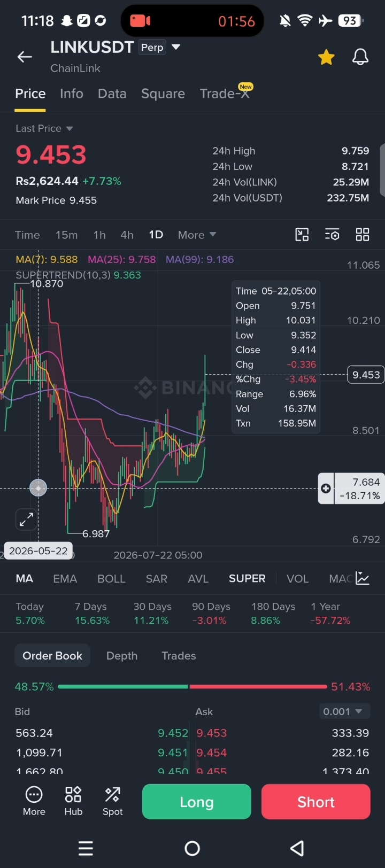Open chart indicator settings icon
This screenshot has height=868, width=385.
(332, 235)
